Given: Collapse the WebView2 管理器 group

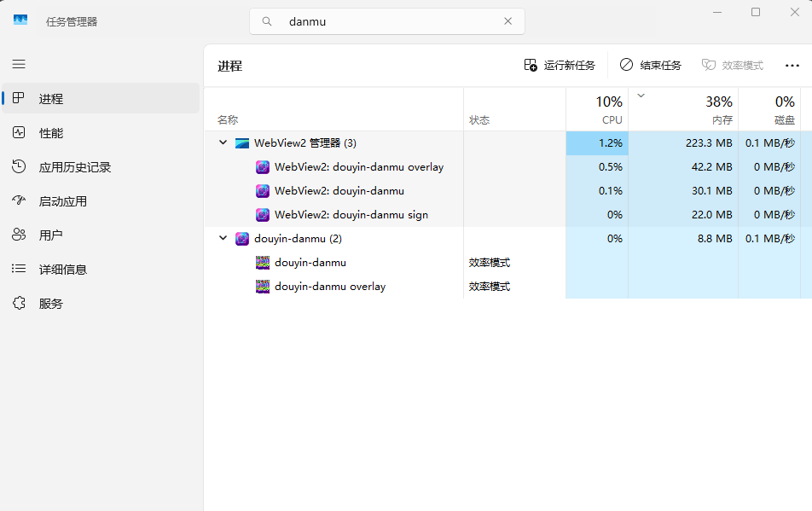Looking at the screenshot, I should tap(223, 142).
